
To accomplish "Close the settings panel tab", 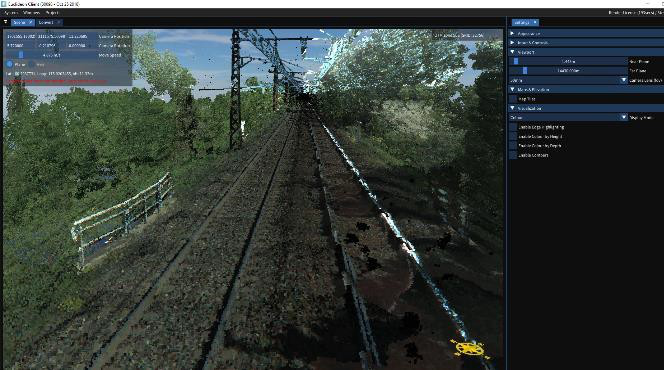I will click(535, 22).
